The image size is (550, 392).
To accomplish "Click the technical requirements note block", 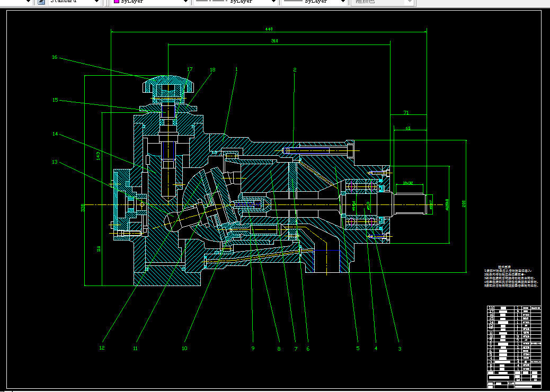I will point(511,277).
